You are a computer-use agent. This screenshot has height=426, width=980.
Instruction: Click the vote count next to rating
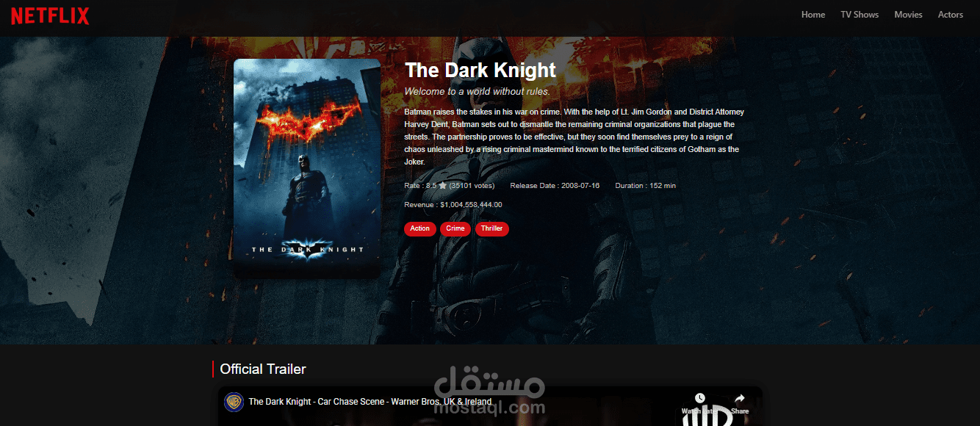pyautogui.click(x=472, y=186)
